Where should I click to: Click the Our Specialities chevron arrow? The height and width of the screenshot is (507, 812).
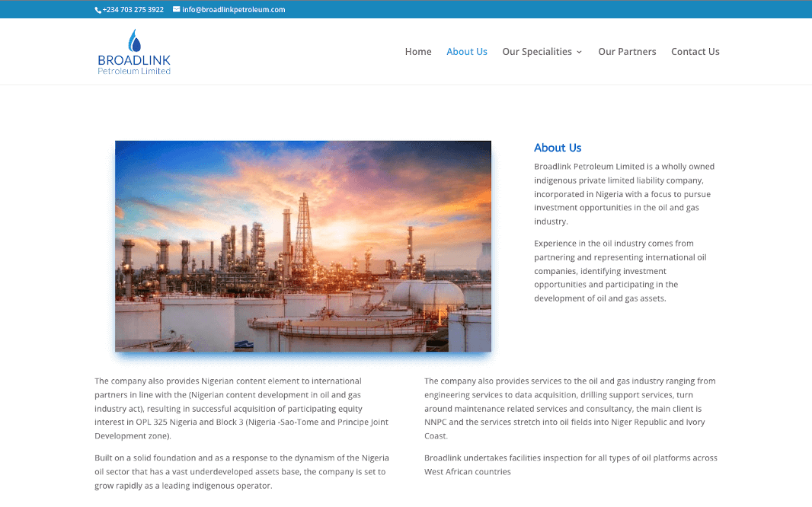[580, 52]
